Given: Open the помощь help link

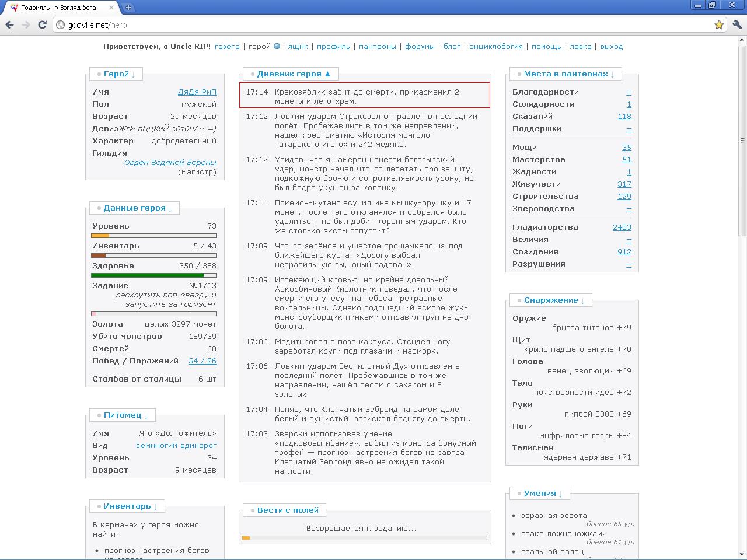Looking at the screenshot, I should coord(546,47).
